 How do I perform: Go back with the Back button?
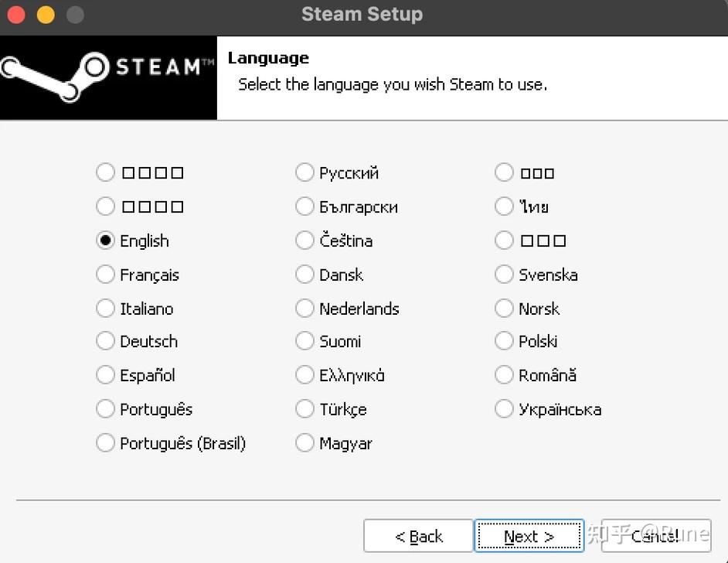(418, 536)
